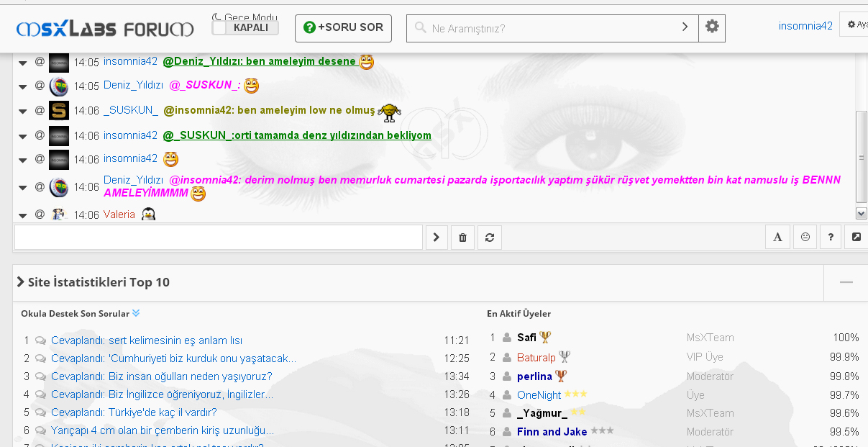Submit search with the arrow button
This screenshot has width=868, height=447.
pos(685,27)
